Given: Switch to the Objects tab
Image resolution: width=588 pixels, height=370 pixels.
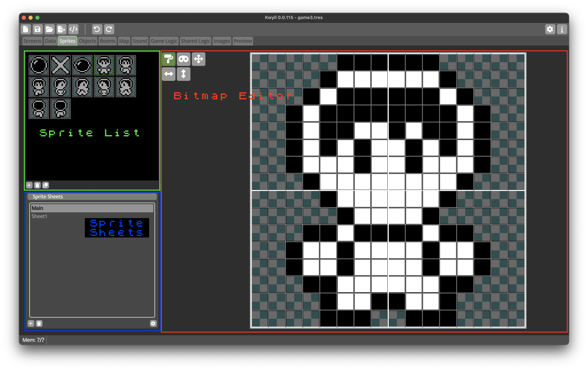Looking at the screenshot, I should pos(87,41).
